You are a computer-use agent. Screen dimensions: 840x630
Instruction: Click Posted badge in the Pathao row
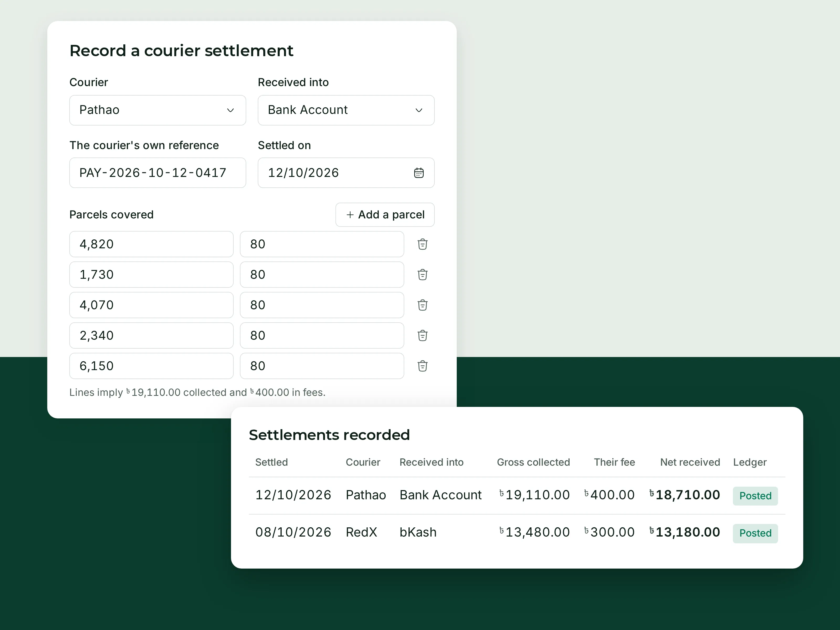coord(755,496)
